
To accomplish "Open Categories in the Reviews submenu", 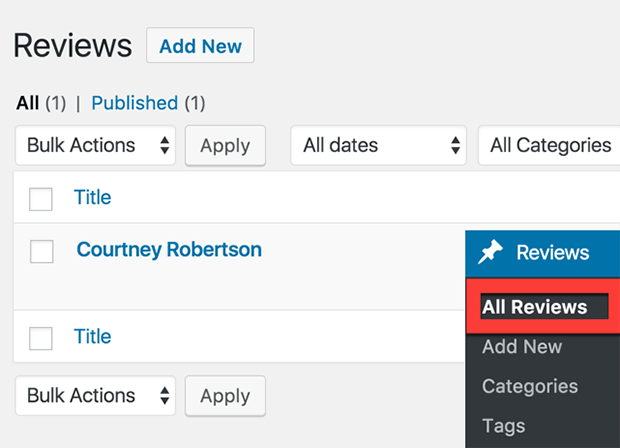I will pos(530,386).
